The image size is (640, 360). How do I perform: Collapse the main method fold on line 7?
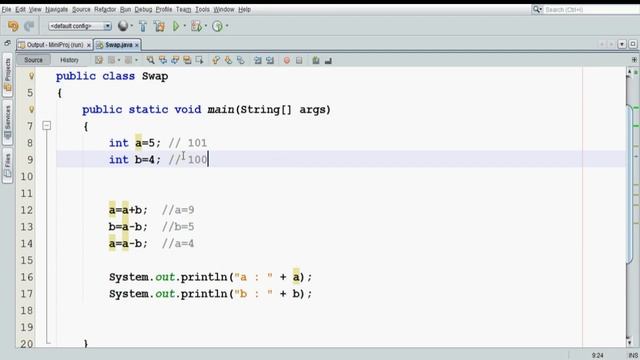point(47,126)
